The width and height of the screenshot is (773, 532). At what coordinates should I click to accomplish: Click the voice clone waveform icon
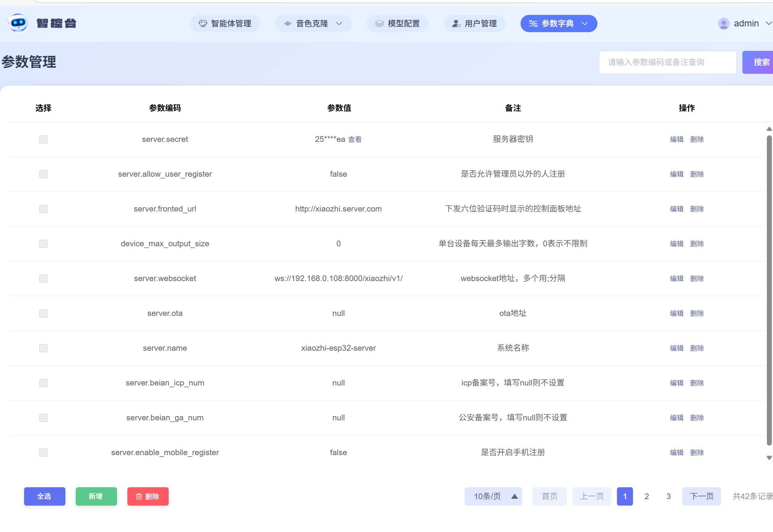[288, 24]
